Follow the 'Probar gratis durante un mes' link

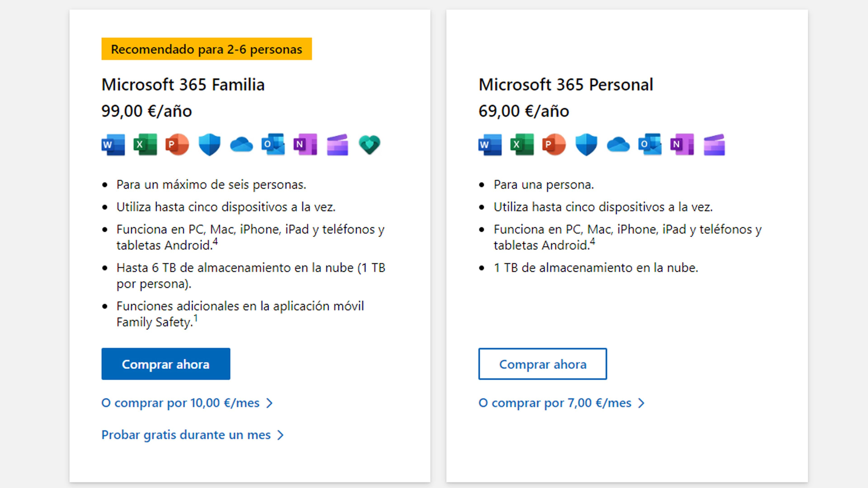click(x=192, y=435)
